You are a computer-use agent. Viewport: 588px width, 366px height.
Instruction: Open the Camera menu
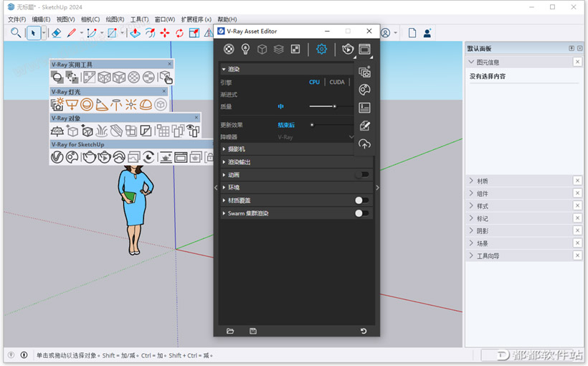90,19
